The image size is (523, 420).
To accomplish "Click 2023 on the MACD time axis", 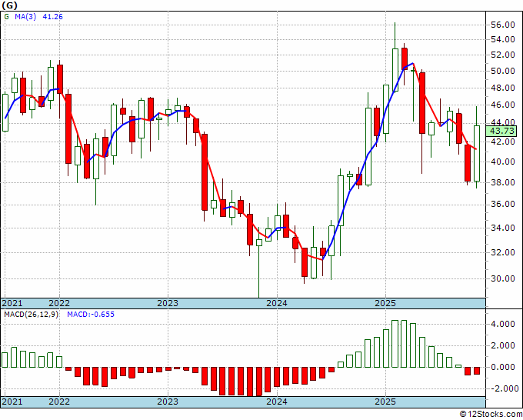I will pos(168,402).
